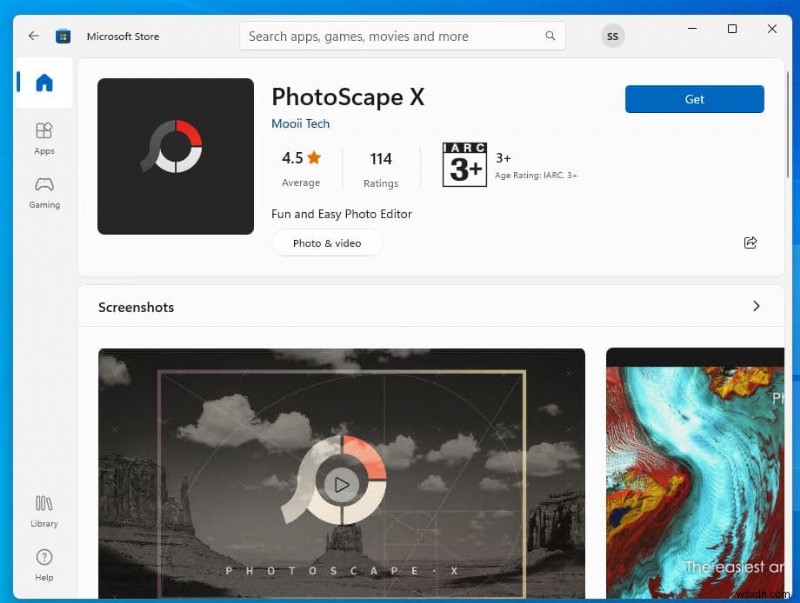
Task: Open the SS account profile menu
Action: point(612,36)
